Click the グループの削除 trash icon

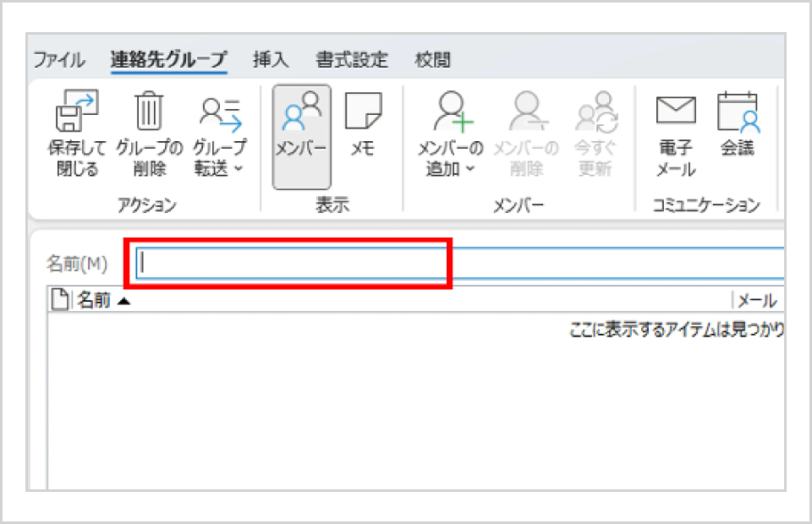tap(149, 111)
